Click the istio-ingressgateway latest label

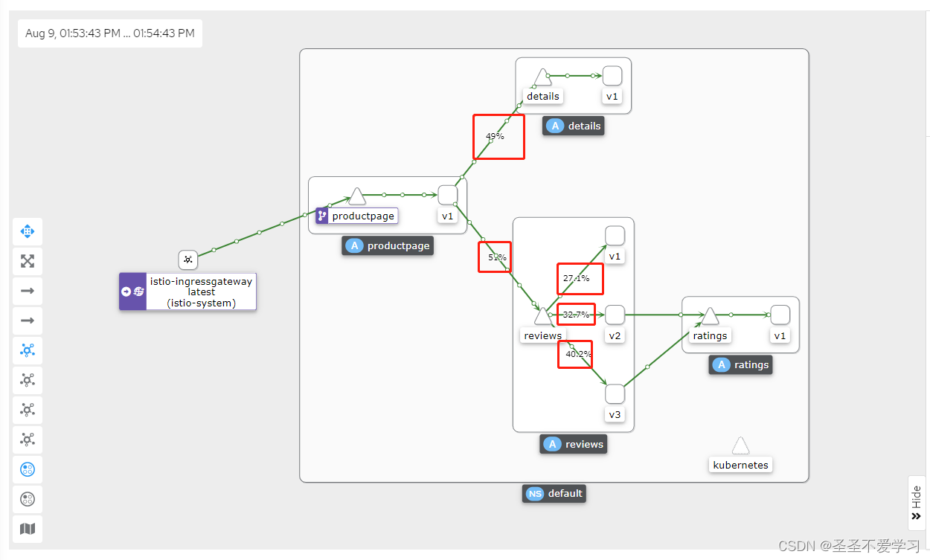(202, 292)
